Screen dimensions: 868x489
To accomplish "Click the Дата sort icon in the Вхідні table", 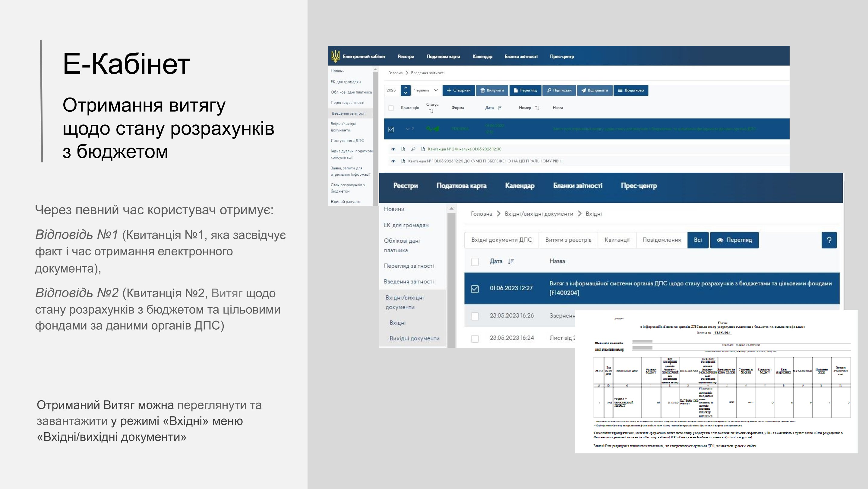I will [x=511, y=261].
